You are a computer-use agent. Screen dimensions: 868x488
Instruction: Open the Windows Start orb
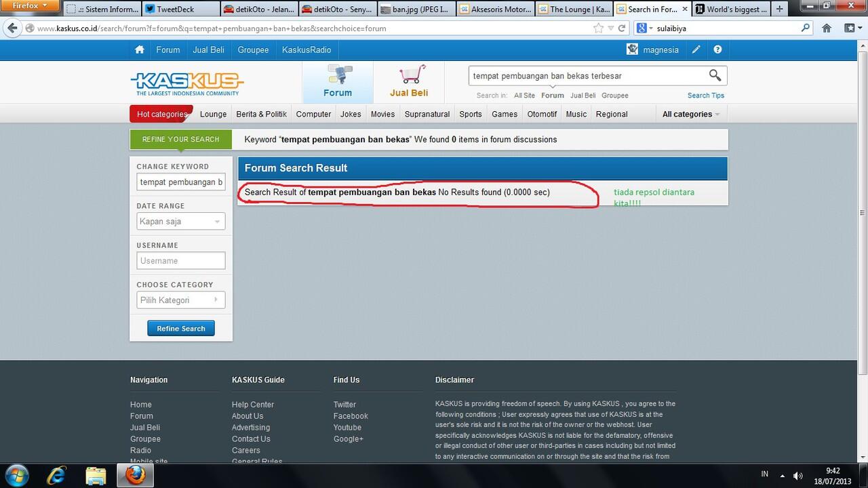click(17, 474)
